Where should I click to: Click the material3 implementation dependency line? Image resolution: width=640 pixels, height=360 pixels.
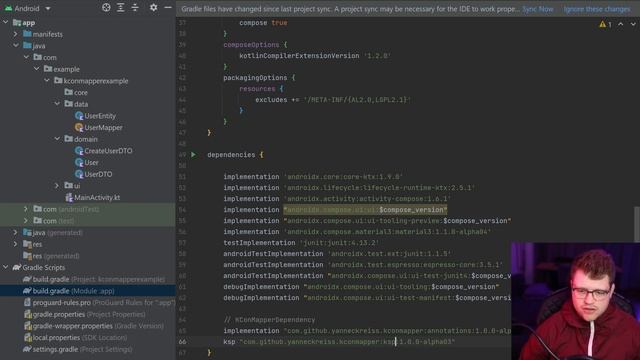(357, 232)
